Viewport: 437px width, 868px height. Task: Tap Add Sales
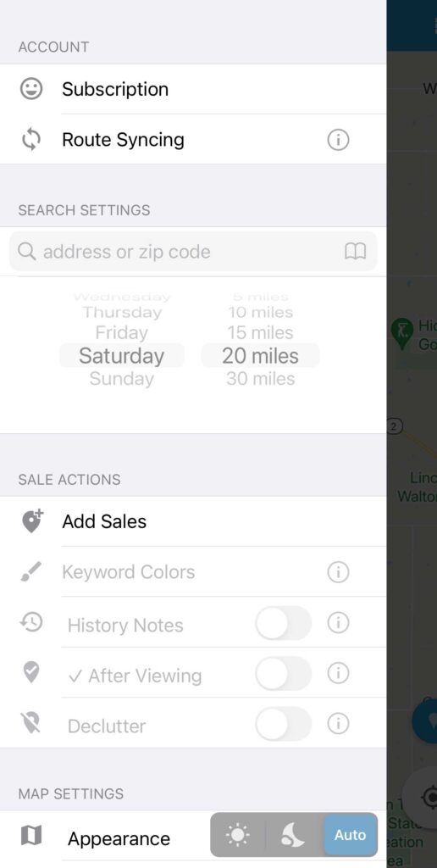point(193,521)
